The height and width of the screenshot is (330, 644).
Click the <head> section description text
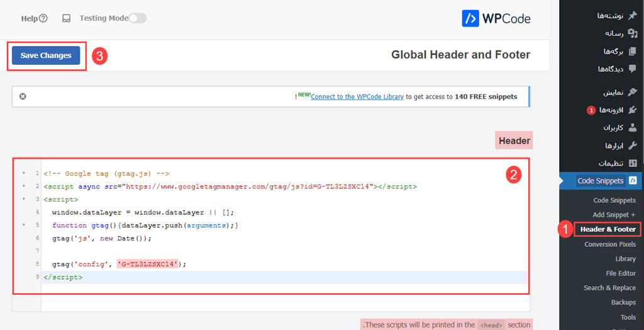pos(447,325)
